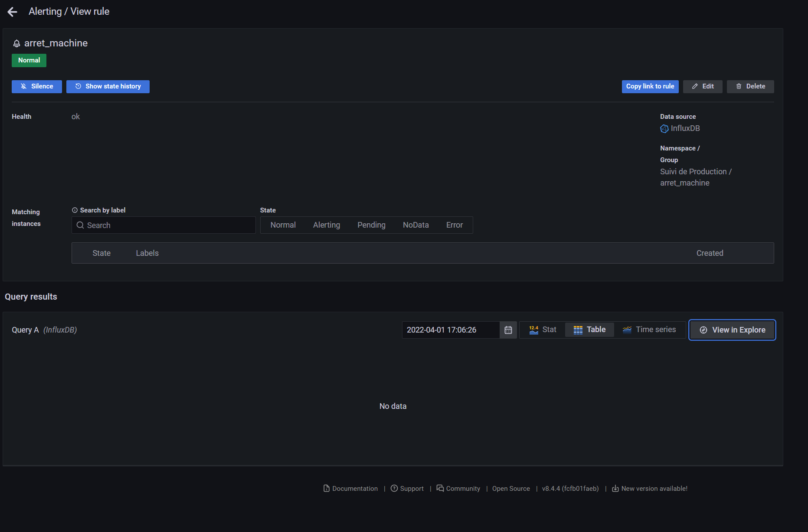Open query in Explore view
Image resolution: width=808 pixels, height=532 pixels.
tap(733, 330)
